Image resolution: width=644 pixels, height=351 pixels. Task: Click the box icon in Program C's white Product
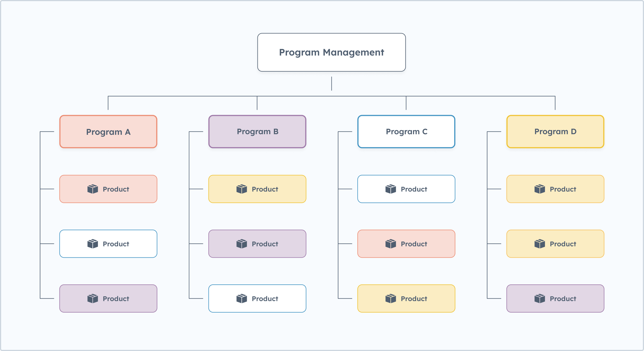click(x=391, y=189)
